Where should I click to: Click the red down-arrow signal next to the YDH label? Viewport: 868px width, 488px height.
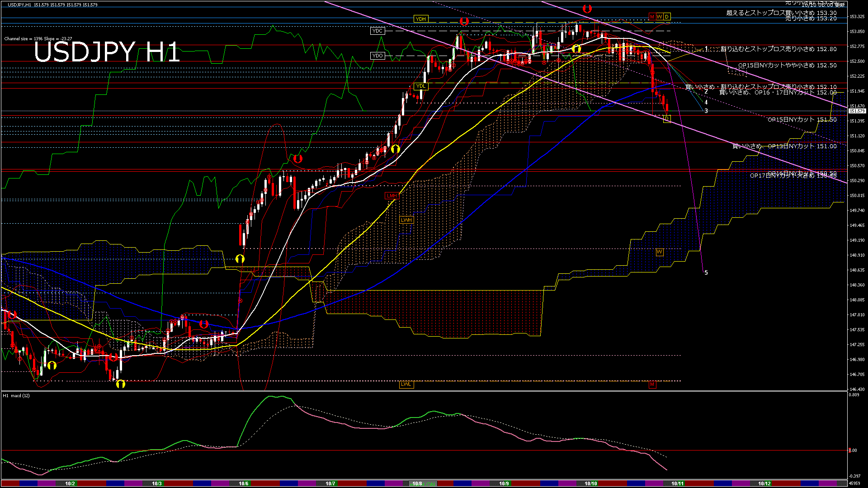pos(464,21)
